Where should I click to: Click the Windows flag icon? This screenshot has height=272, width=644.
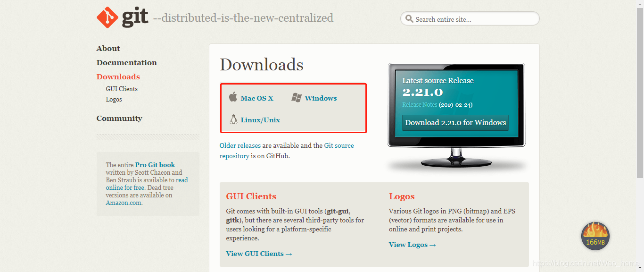click(297, 98)
